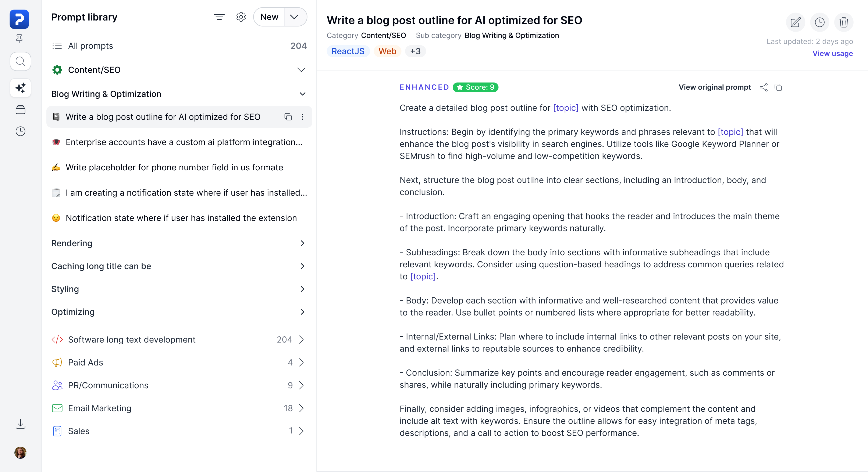Open the New button dropdown arrow

(294, 17)
